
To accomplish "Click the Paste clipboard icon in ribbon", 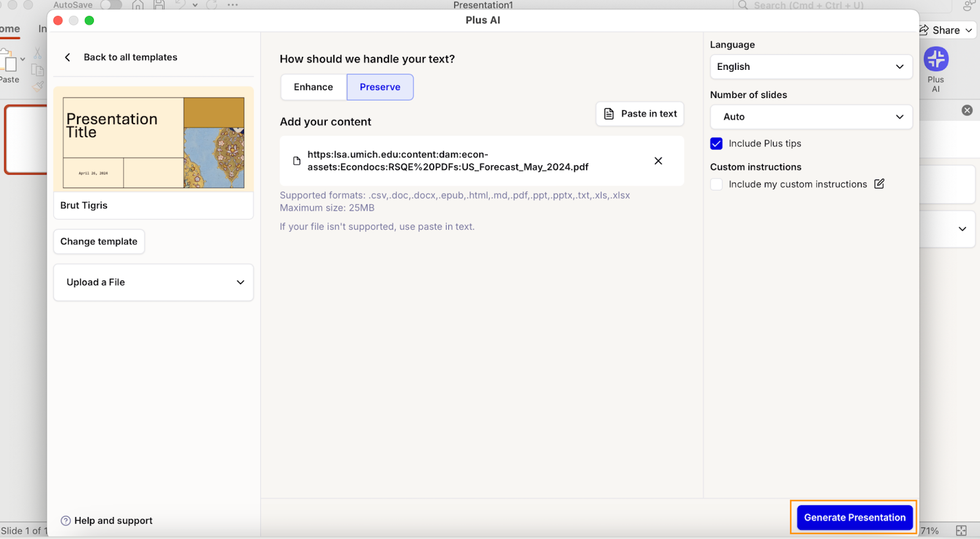I will 9,62.
